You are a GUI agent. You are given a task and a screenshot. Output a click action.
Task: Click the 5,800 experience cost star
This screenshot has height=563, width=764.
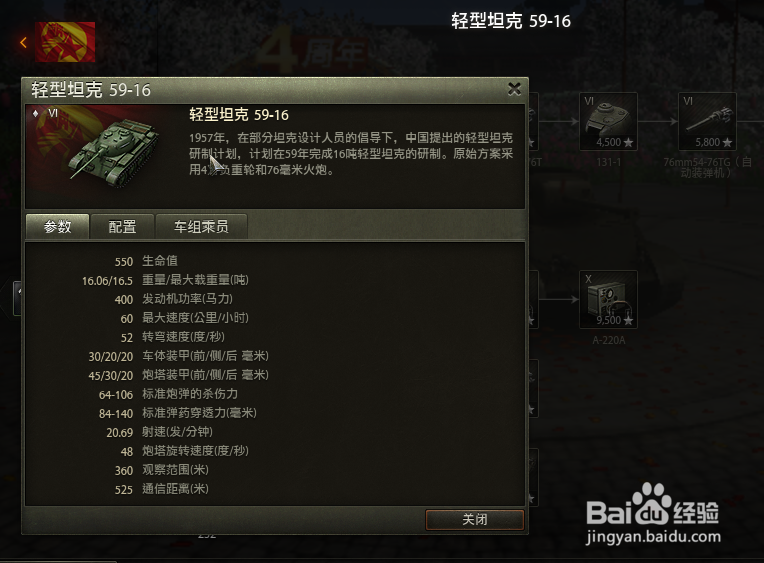(727, 142)
